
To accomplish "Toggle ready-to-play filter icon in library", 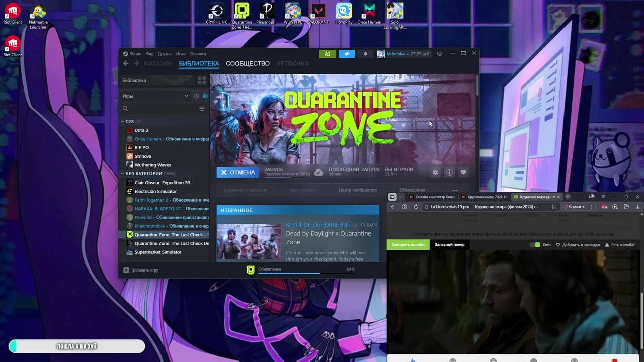I will pyautogui.click(x=205, y=96).
